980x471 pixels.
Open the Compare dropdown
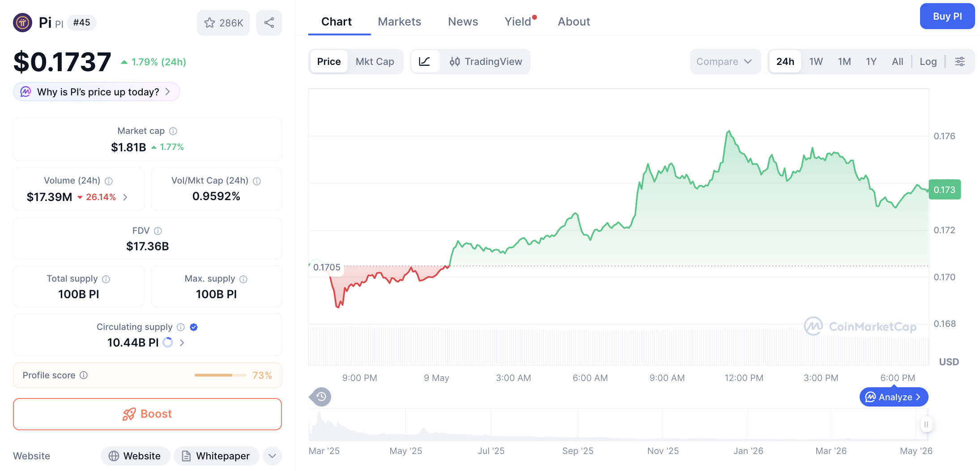725,61
